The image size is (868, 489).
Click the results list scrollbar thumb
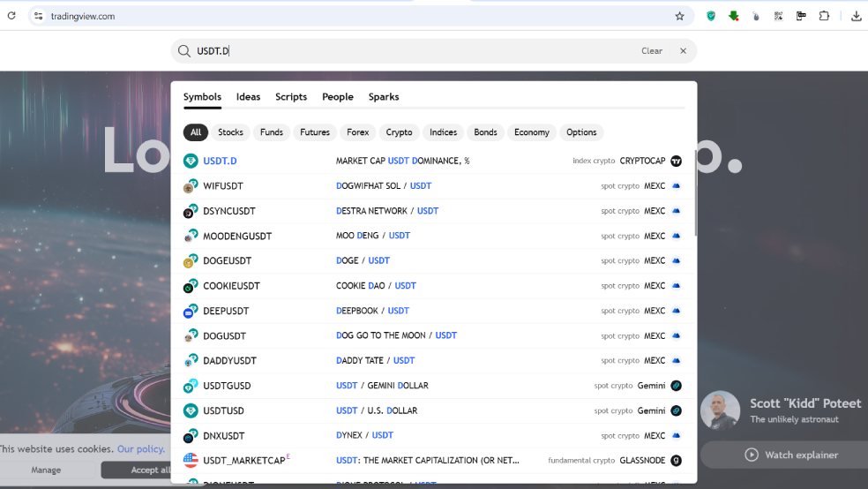pyautogui.click(x=695, y=192)
